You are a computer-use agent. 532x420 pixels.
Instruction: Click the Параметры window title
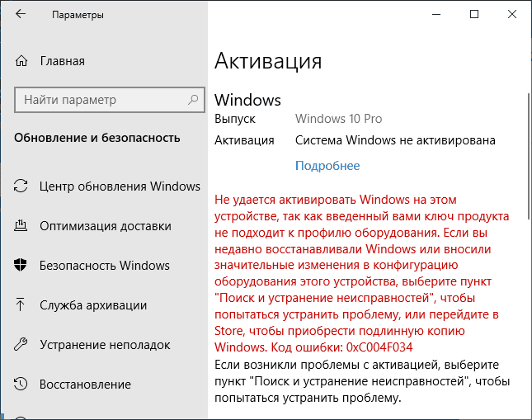tap(78, 15)
